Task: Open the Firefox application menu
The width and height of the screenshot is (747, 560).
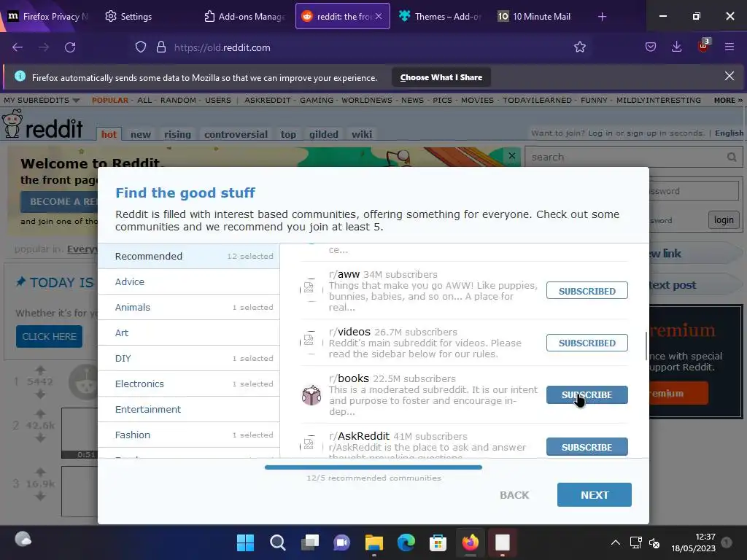Action: click(729, 47)
